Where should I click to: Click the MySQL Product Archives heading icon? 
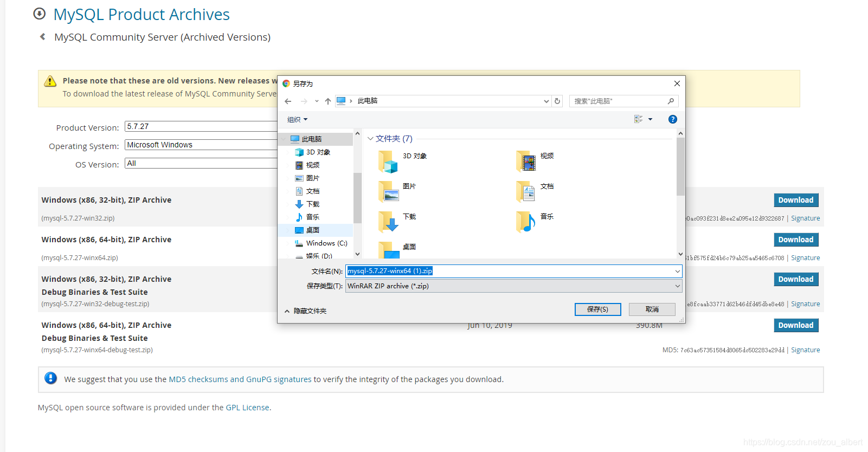pos(40,14)
